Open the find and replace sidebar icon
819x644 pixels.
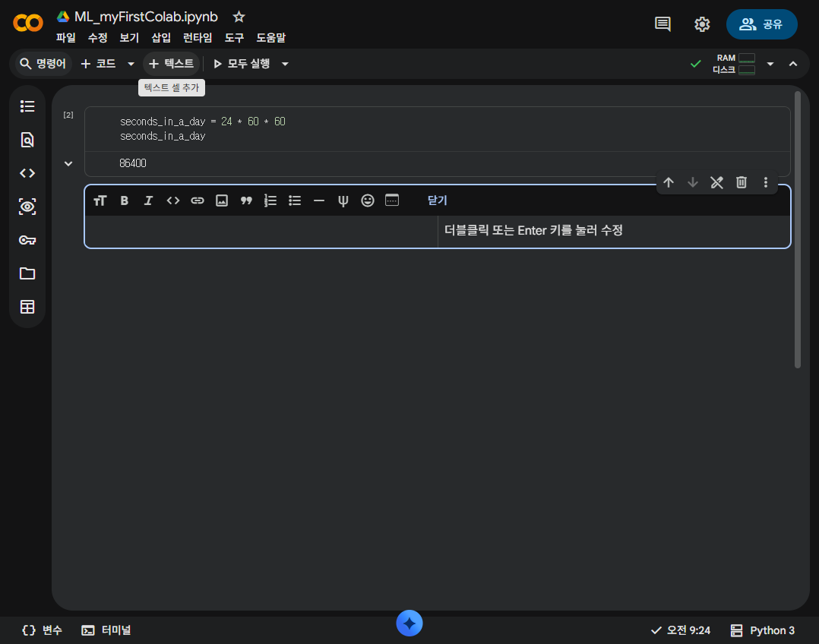27,140
